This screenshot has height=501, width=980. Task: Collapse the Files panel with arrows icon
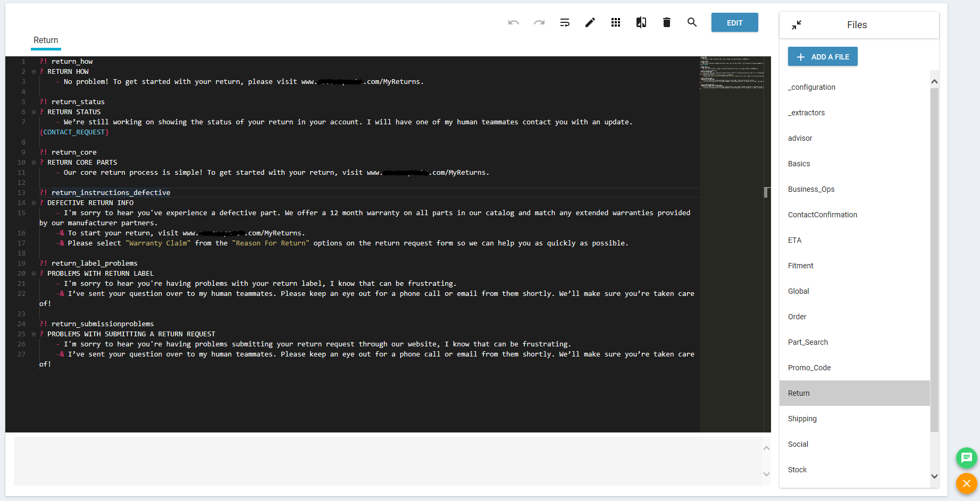(797, 25)
